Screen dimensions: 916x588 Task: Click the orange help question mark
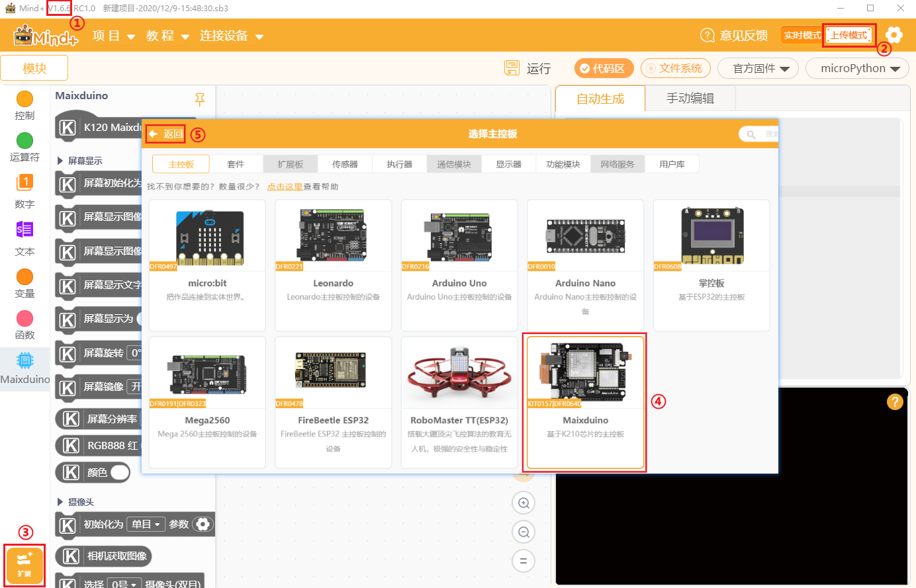point(895,401)
